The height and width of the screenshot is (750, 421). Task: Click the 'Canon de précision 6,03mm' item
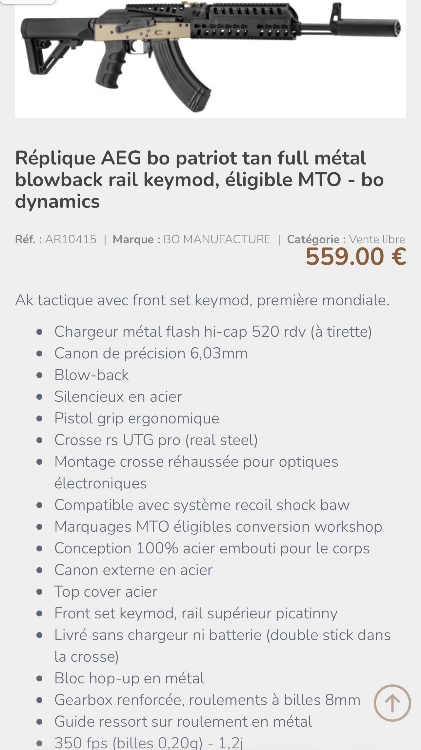click(151, 353)
